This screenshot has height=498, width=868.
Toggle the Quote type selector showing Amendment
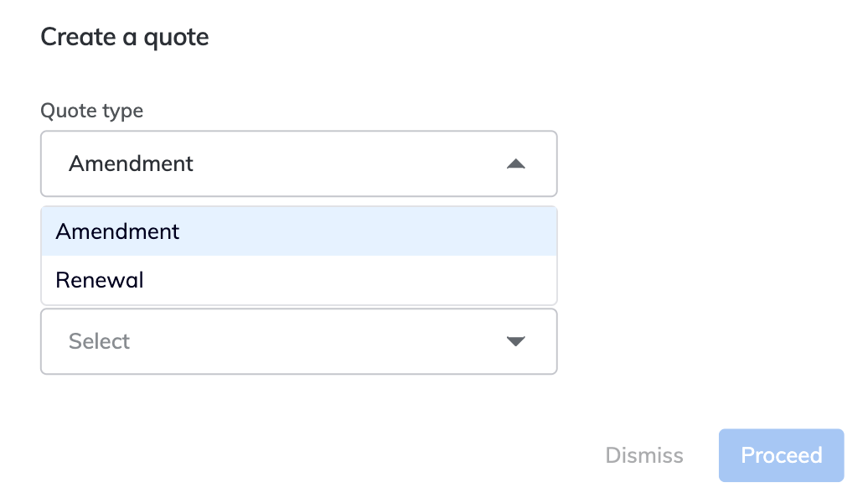(298, 163)
